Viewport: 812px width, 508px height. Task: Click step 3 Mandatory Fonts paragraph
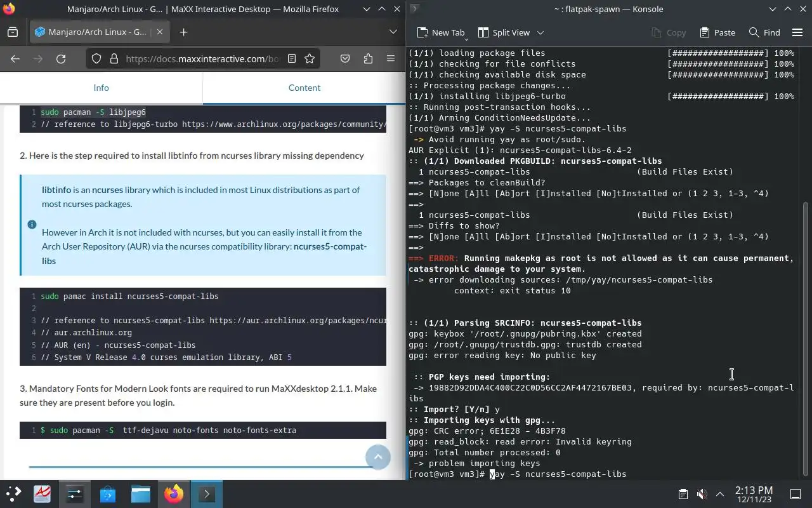[x=198, y=395]
